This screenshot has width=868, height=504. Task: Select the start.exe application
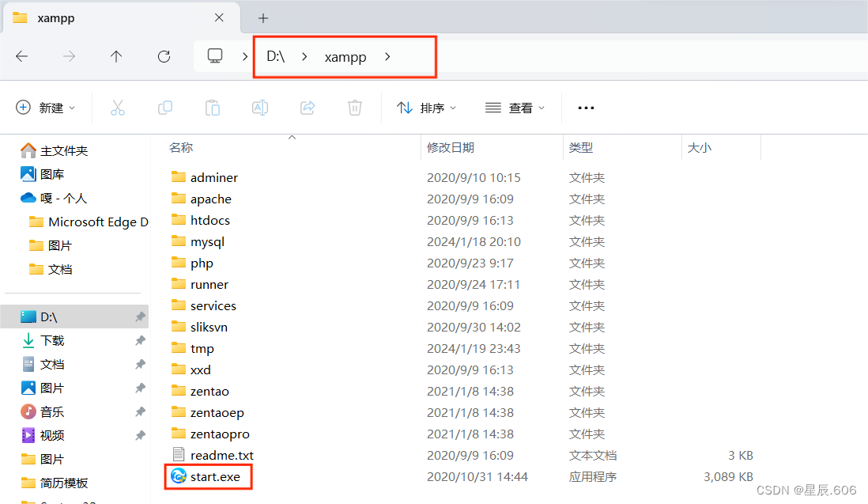pos(206,476)
